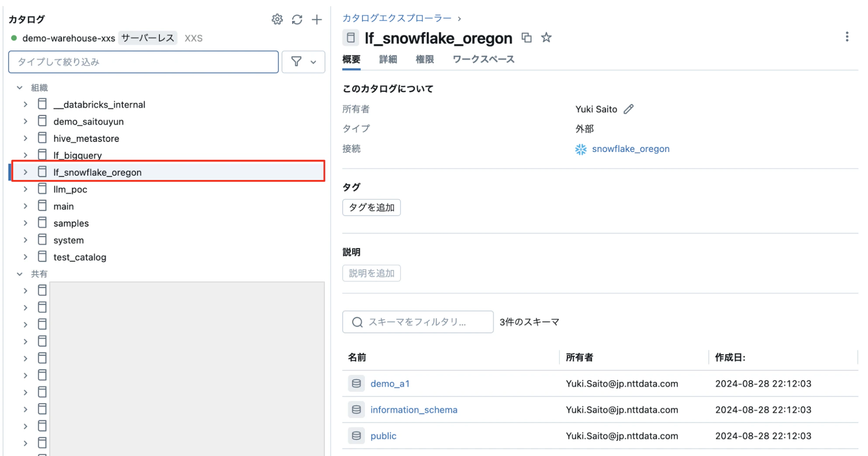Expand the test_catalog catalog
The image size is (868, 456).
coord(25,257)
